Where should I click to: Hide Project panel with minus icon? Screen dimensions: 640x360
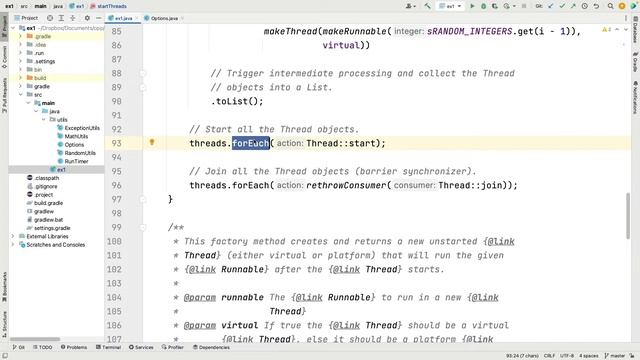(x=98, y=18)
